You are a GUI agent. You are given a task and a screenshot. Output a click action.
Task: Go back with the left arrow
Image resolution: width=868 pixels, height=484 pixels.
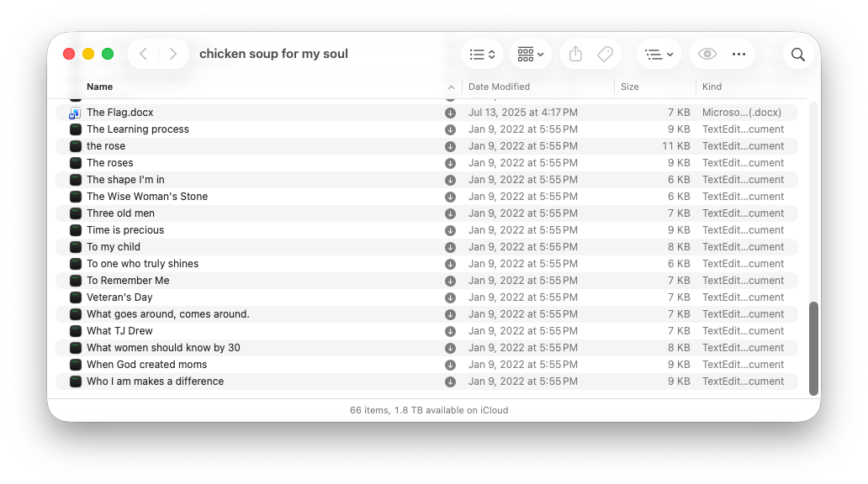(x=143, y=54)
